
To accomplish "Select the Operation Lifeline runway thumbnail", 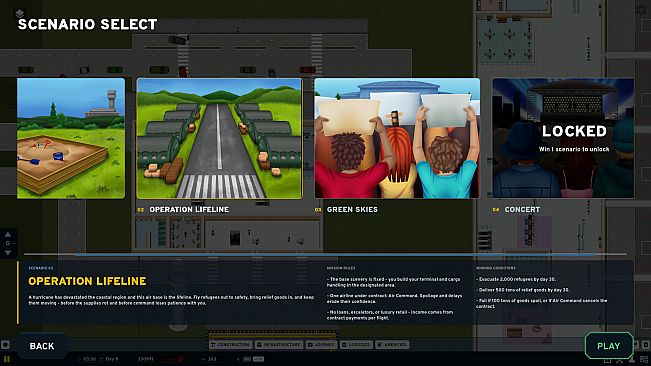I will pyautogui.click(x=220, y=138).
